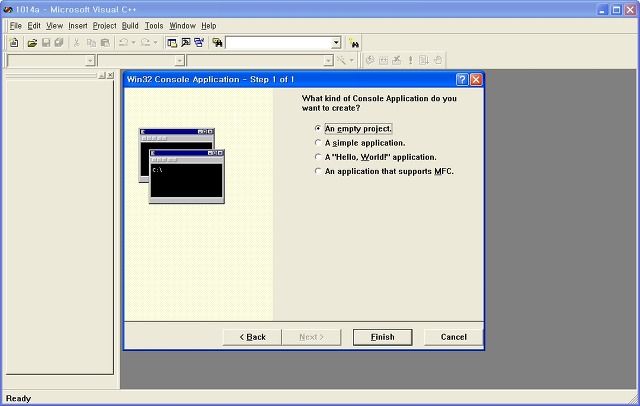Click the workspace pane dock toggle button
Screen dimensions: 640x406
pos(102,75)
